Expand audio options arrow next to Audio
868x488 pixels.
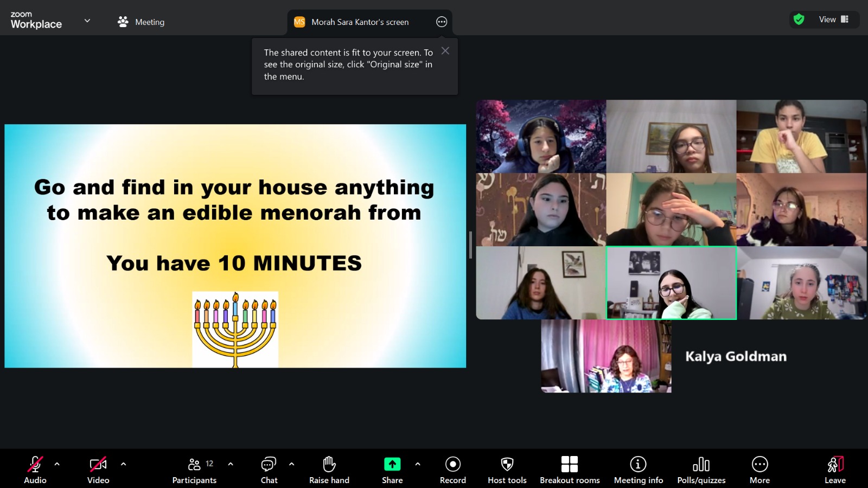click(57, 464)
